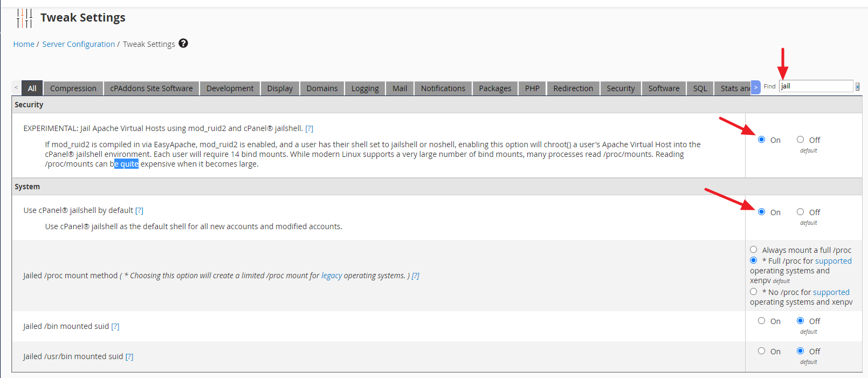Go to Server Configuration breadcrumb link
The width and height of the screenshot is (868, 378).
79,44
